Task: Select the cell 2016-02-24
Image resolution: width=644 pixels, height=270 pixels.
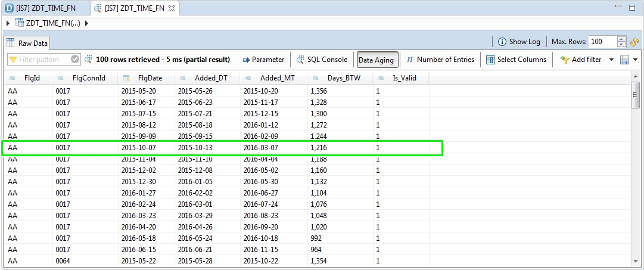Action: (x=138, y=204)
